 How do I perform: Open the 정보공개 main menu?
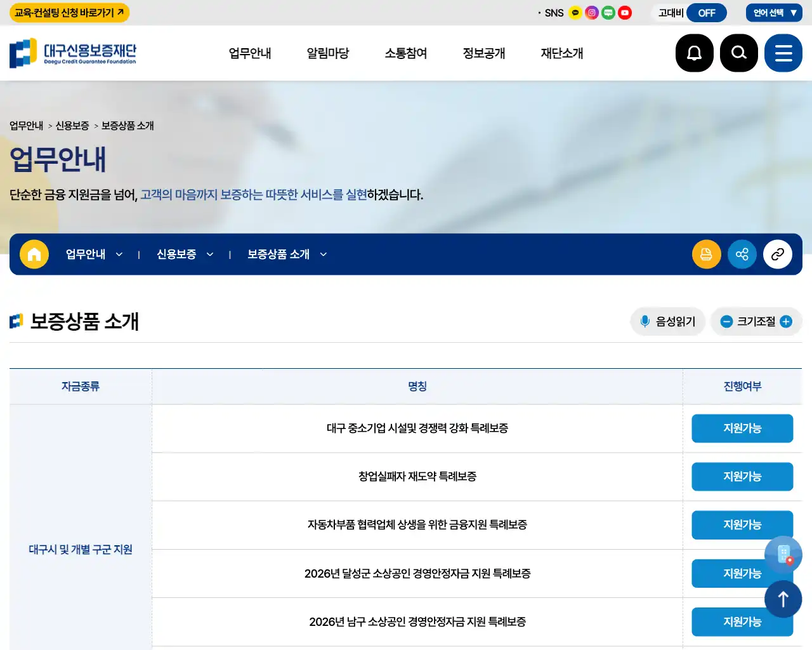484,53
